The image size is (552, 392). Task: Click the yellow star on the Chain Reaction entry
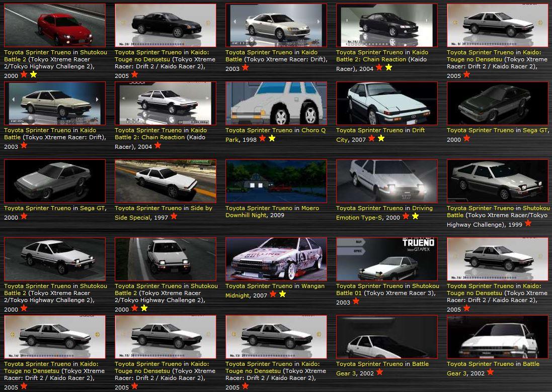tap(388, 67)
